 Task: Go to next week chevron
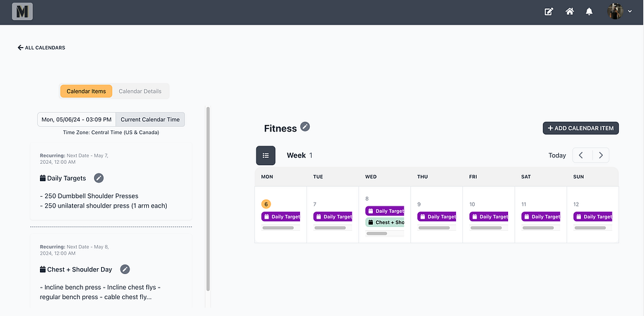tap(601, 155)
